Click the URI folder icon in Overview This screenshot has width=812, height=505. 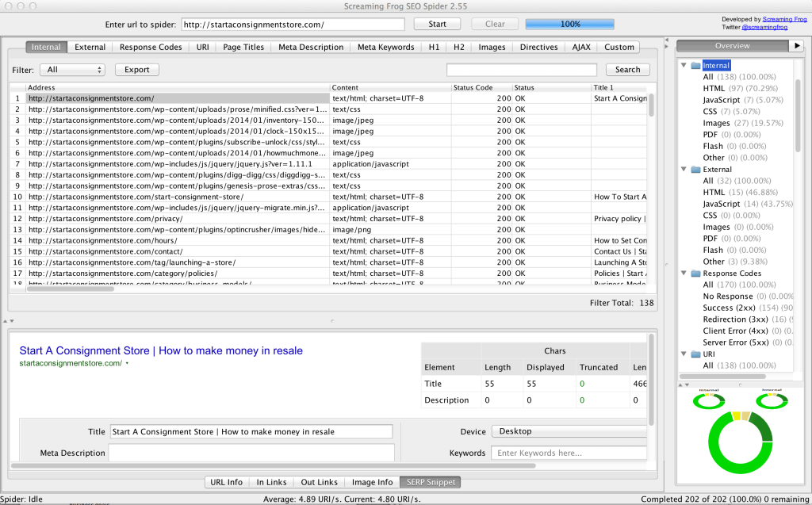[695, 354]
